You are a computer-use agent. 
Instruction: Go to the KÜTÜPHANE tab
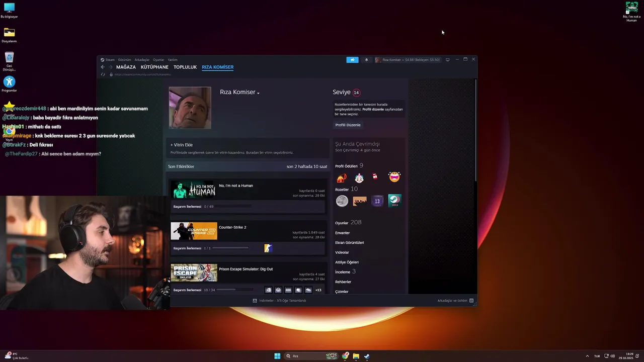pyautogui.click(x=154, y=67)
